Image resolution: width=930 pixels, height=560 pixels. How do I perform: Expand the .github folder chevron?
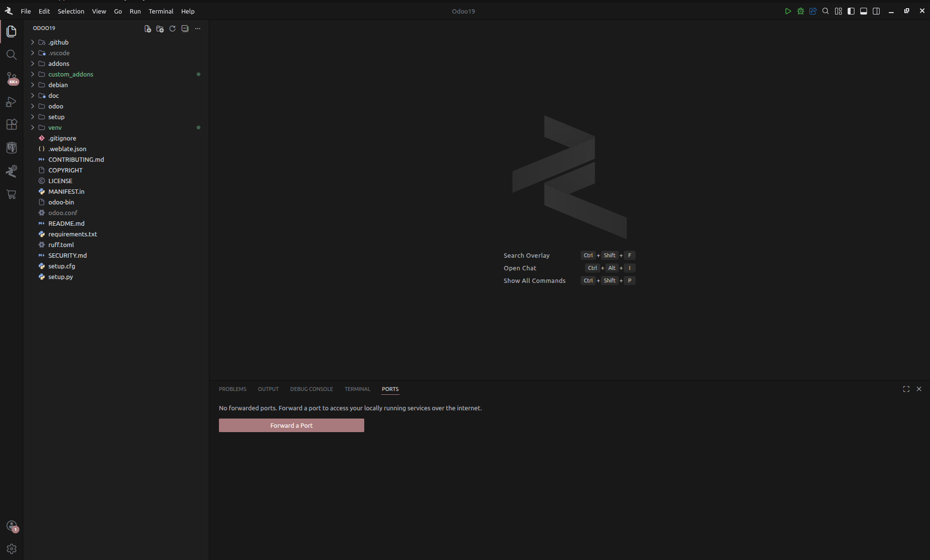click(32, 42)
